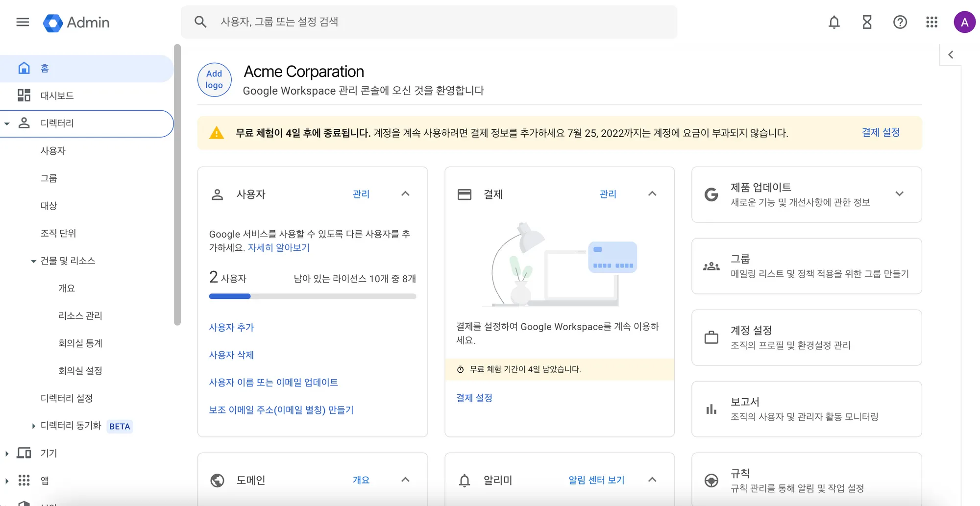This screenshot has width=980, height=506.
Task: Collapse the 디렉터리 sidebar section
Action: (x=7, y=123)
